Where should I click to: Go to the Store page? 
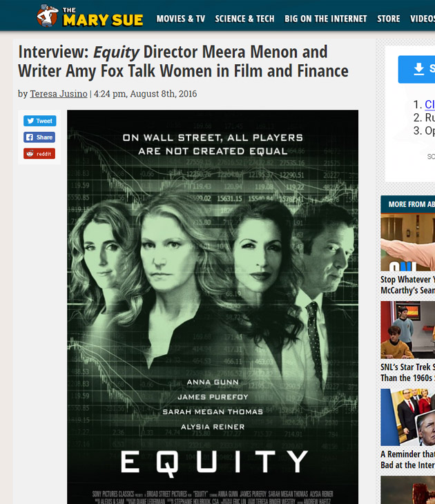click(388, 19)
